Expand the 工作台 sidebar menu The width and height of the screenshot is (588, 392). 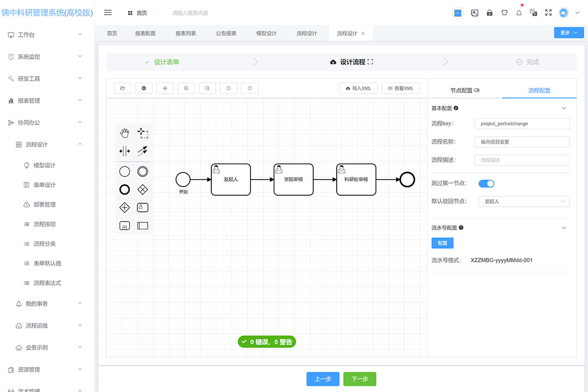[44, 34]
